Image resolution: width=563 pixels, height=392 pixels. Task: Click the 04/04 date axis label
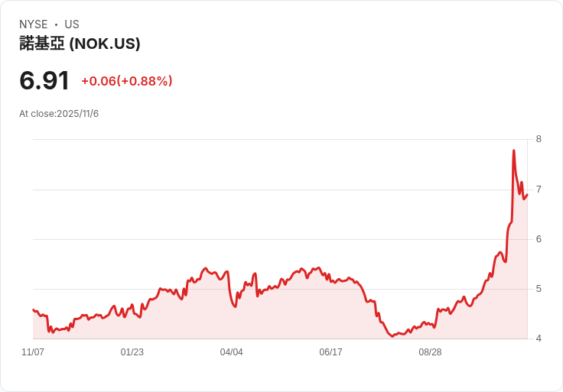pos(232,352)
